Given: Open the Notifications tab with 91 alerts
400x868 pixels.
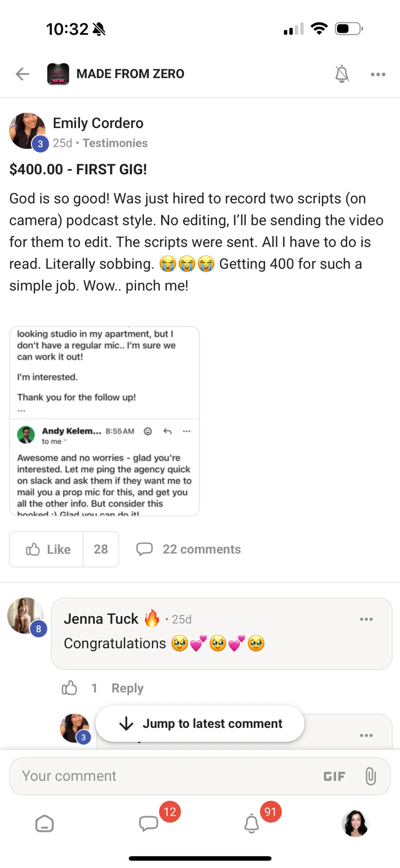Looking at the screenshot, I should pyautogui.click(x=252, y=824).
